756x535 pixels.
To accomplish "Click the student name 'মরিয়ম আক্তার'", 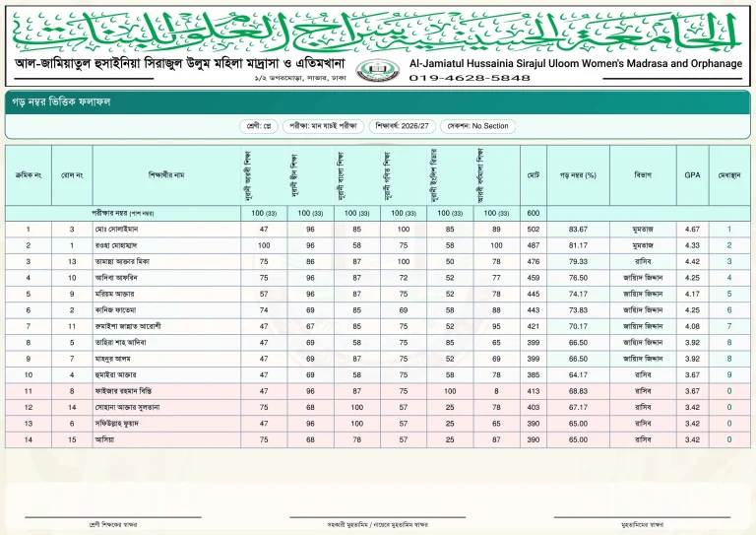I will coord(115,294).
